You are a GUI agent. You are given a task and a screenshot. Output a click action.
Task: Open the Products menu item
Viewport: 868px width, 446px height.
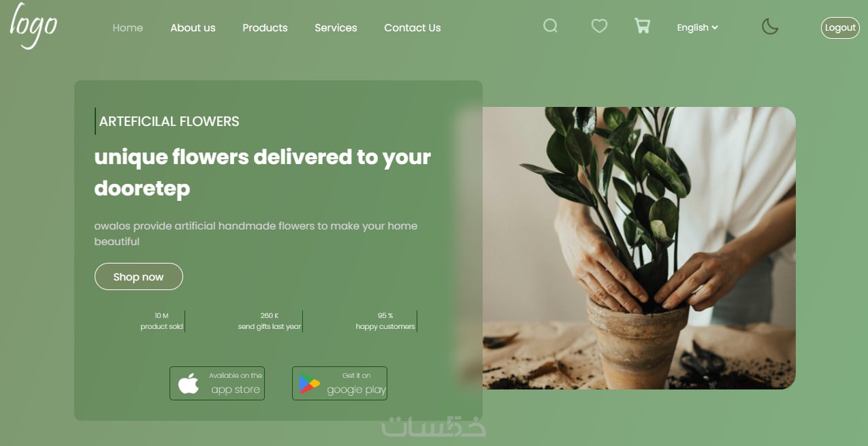[265, 28]
